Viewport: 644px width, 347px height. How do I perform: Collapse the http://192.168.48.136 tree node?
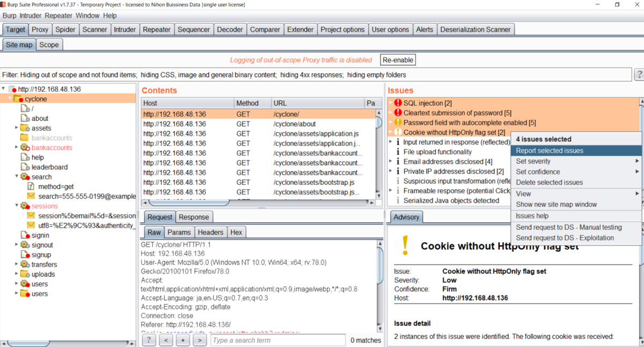(x=4, y=89)
